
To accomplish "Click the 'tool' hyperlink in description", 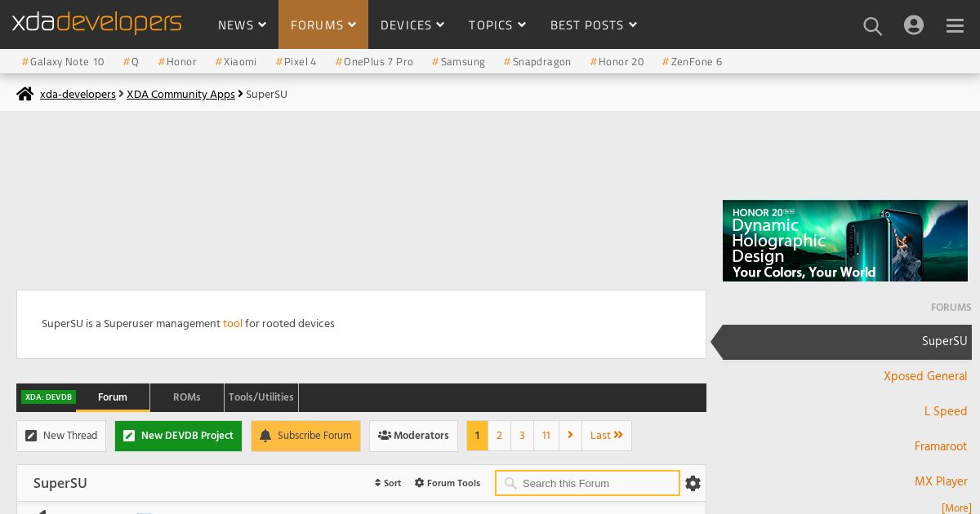I will (233, 324).
